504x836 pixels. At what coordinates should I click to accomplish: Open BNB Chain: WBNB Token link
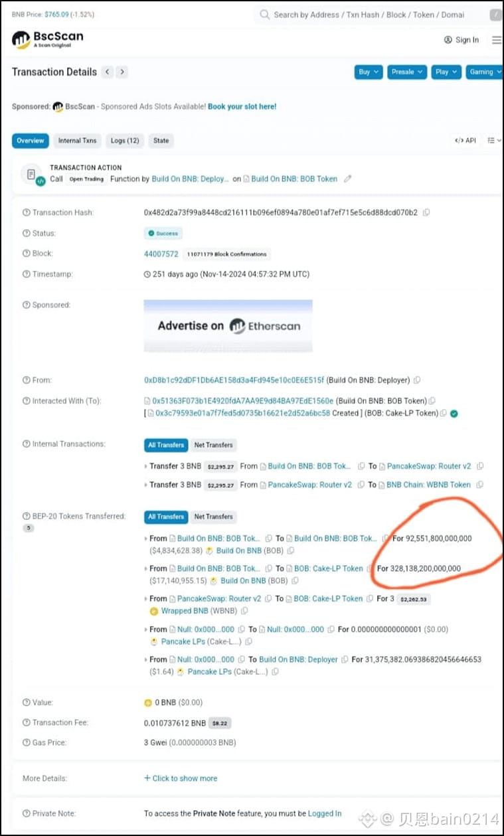click(x=428, y=485)
